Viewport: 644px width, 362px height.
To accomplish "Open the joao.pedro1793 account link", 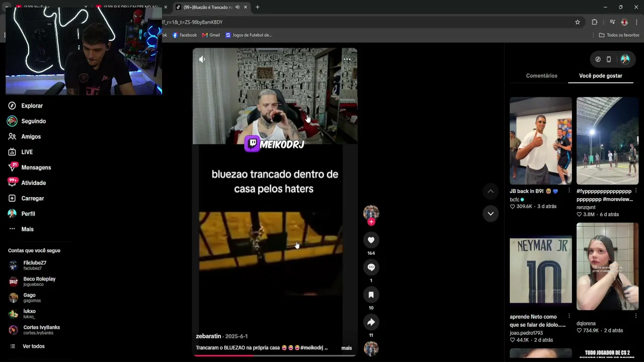I will point(526,333).
